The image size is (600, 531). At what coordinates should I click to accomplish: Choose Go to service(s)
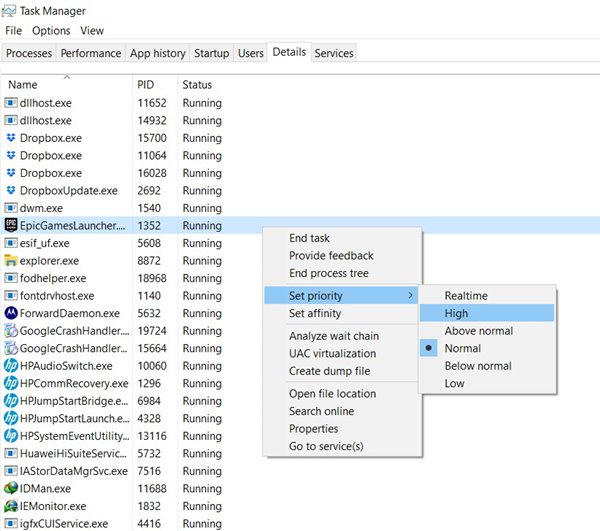click(343, 446)
